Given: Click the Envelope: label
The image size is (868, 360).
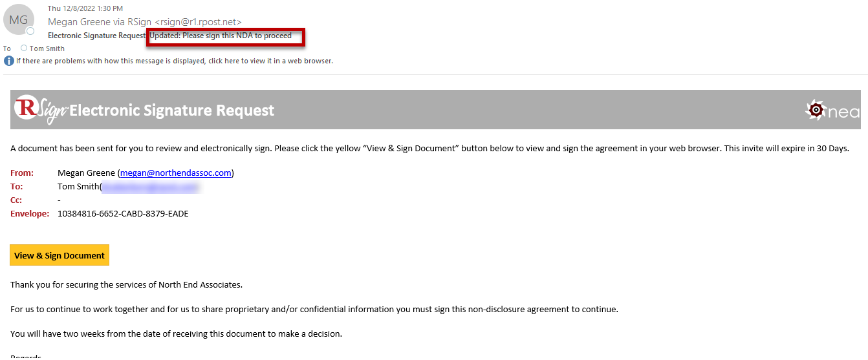Looking at the screenshot, I should pyautogui.click(x=30, y=213).
